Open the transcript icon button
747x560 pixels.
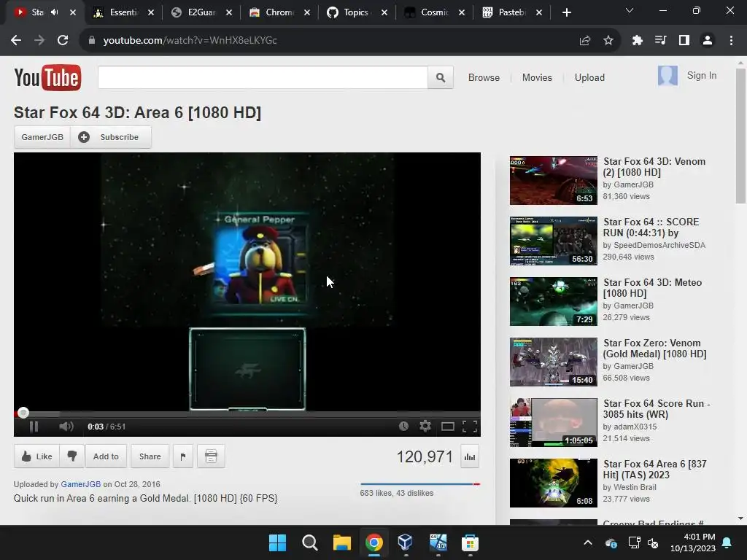click(211, 456)
